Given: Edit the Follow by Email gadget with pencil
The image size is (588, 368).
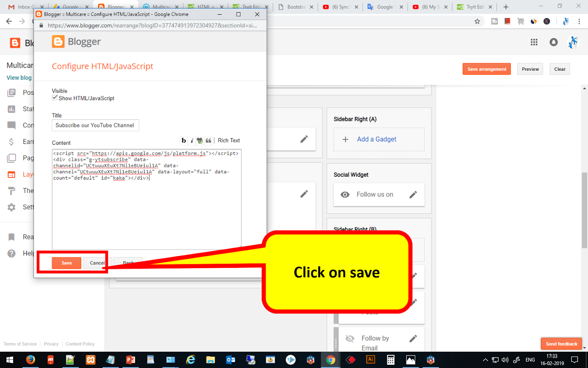Looking at the screenshot, I should (413, 338).
